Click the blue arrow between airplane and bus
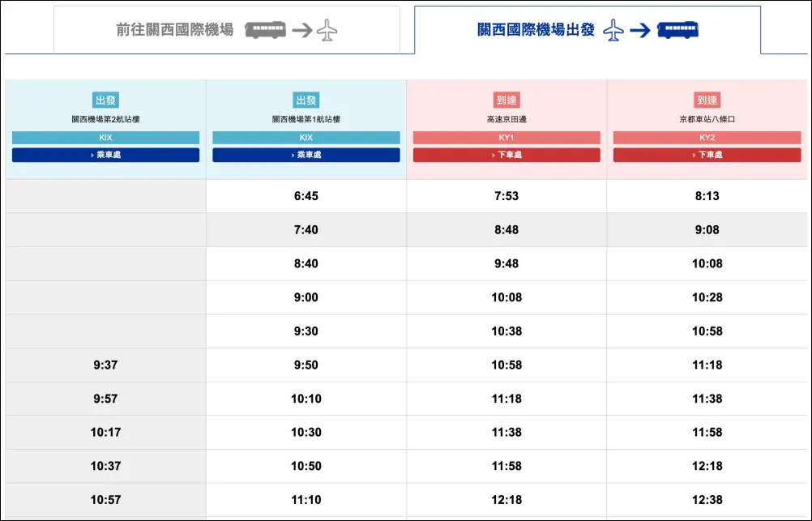 (640, 31)
